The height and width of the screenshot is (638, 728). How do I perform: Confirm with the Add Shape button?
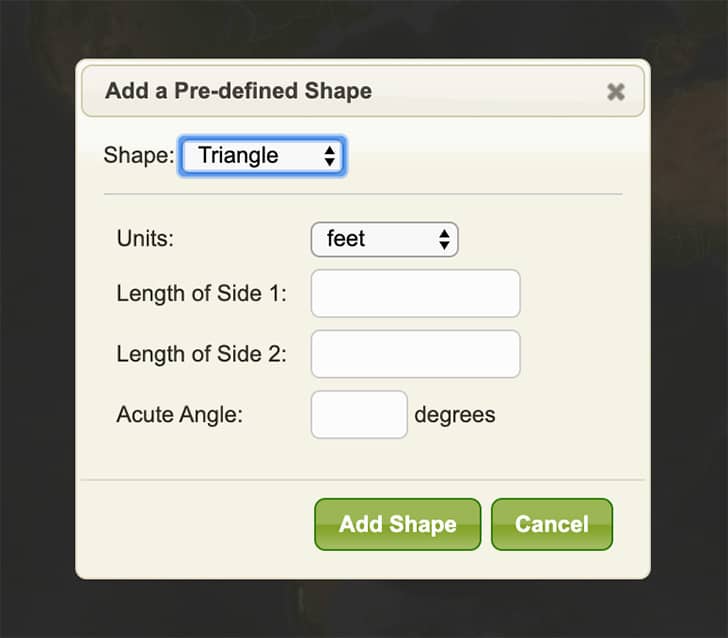[x=397, y=525]
